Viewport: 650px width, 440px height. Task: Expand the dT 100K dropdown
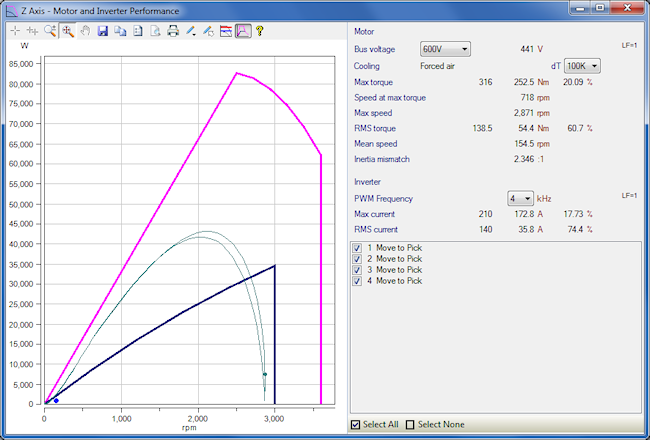[x=583, y=65]
